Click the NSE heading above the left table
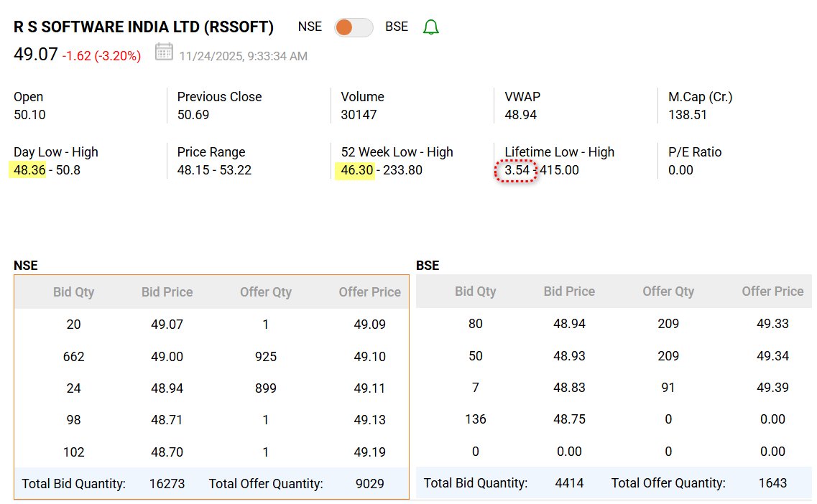This screenshot has width=817, height=504. coord(26,266)
